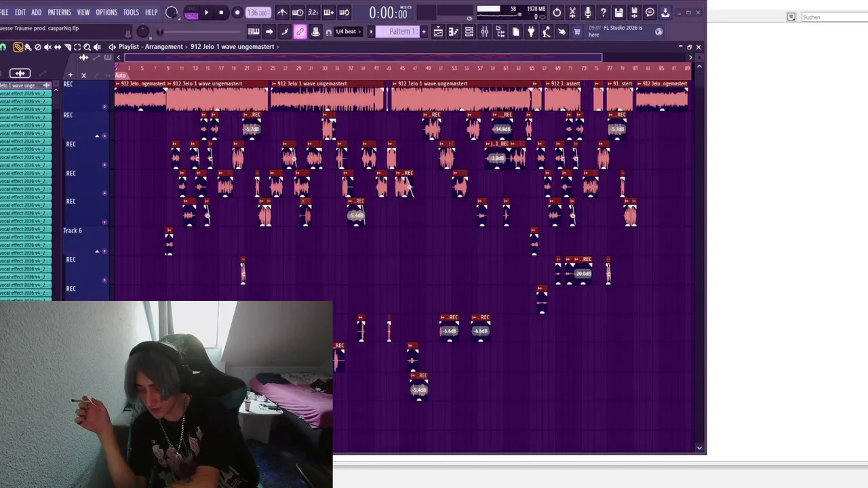This screenshot has height=488, width=868.
Task: Mute the Track 6 mute switch
Action: click(104, 251)
